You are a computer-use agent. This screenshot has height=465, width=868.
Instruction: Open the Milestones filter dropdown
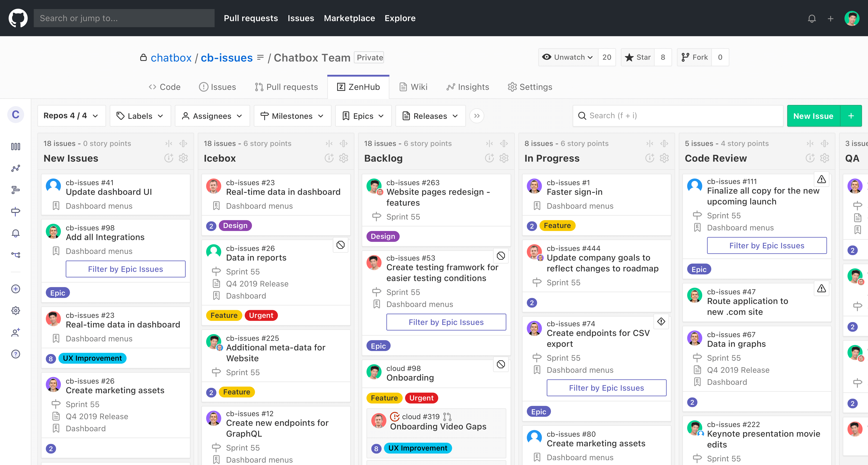[292, 116]
